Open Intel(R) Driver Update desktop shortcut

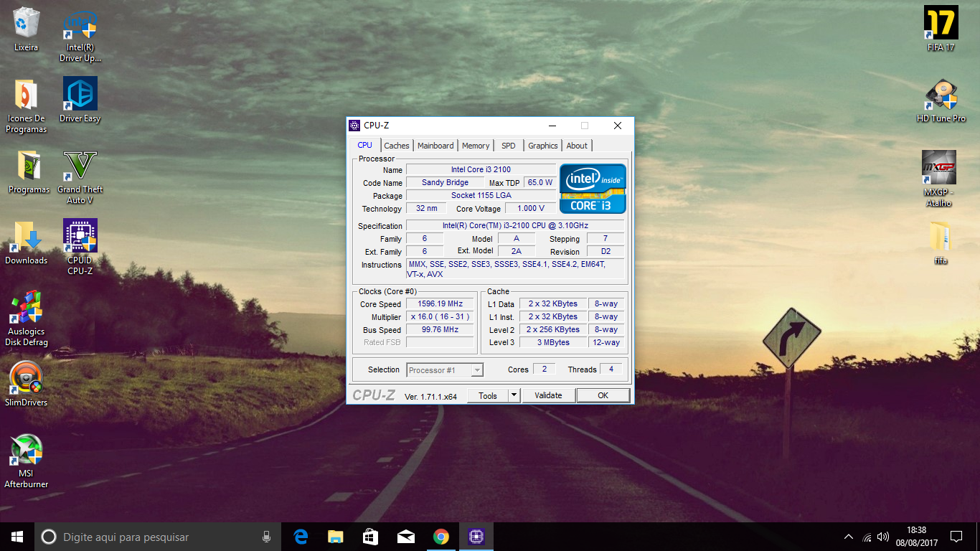point(80,36)
